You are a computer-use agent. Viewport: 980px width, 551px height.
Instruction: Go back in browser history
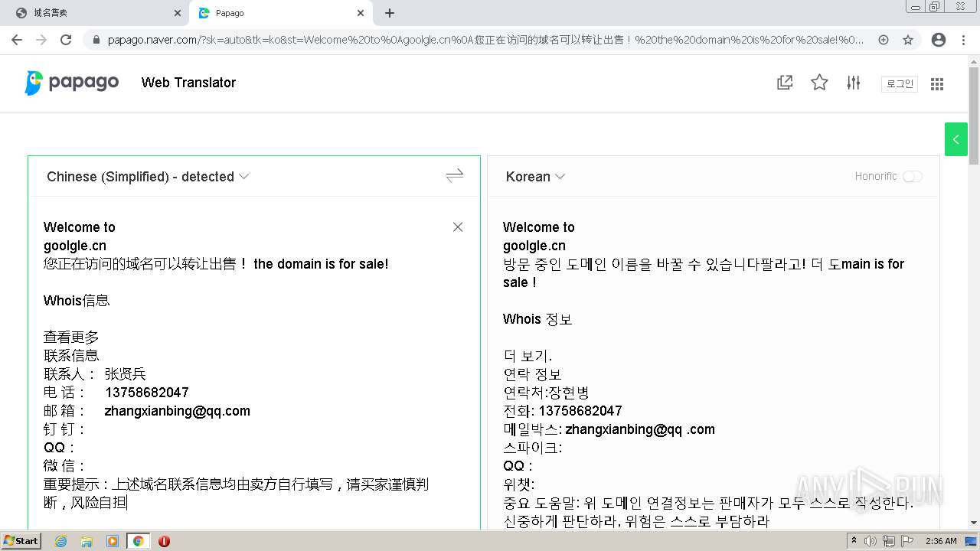click(x=17, y=40)
